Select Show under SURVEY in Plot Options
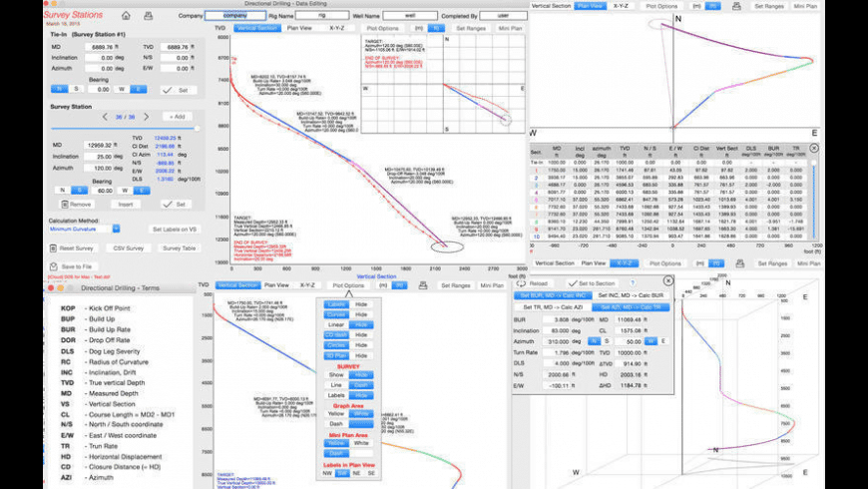The image size is (868, 489). point(336,375)
